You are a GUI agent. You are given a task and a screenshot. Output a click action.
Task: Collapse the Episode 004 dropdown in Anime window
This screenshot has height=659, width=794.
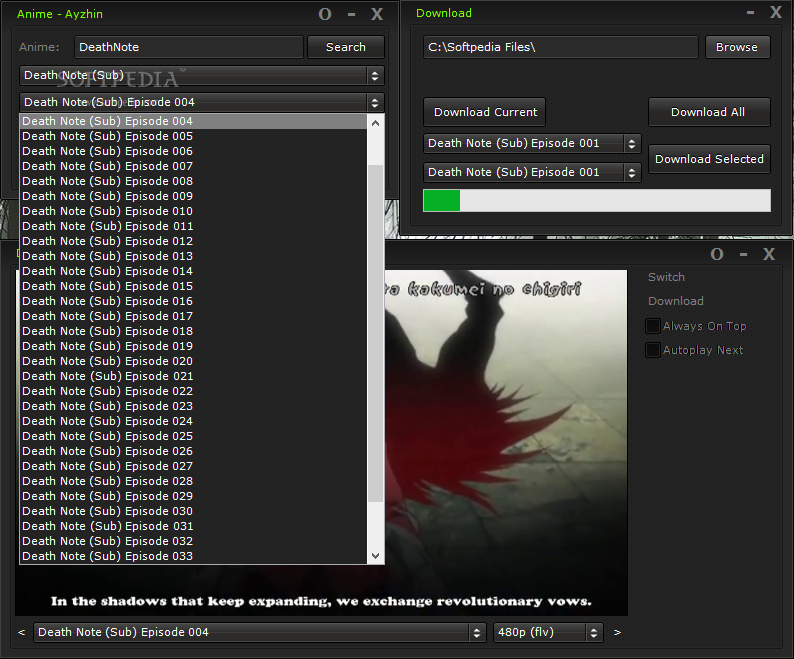coord(202,102)
